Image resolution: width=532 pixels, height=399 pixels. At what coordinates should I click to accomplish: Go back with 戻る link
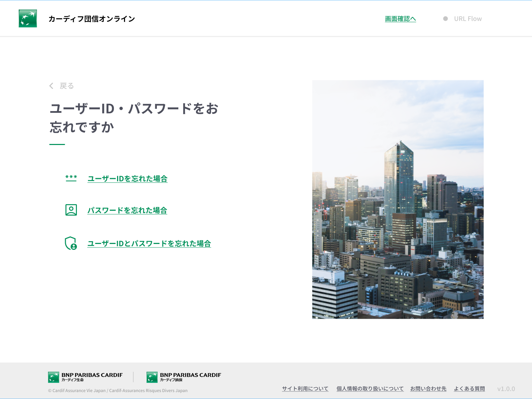click(x=67, y=86)
